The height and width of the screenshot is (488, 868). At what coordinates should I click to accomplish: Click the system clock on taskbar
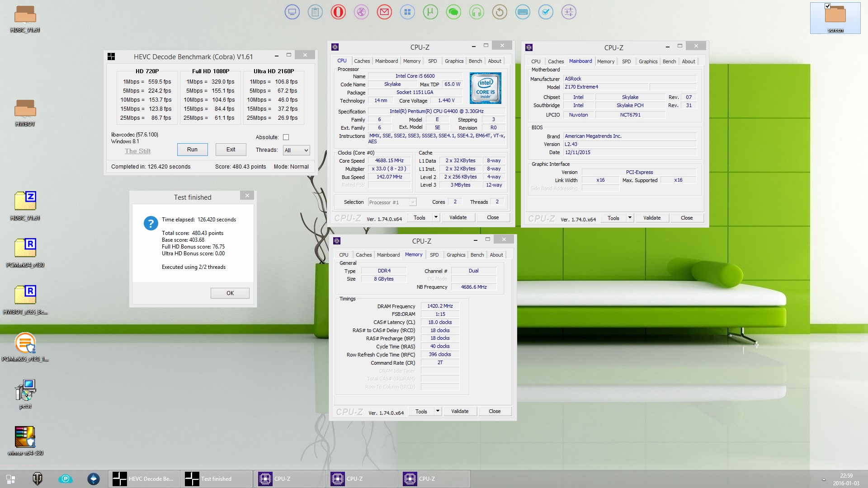point(846,479)
